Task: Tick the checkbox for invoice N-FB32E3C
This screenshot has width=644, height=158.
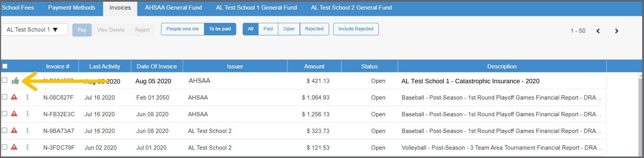Action: click(4, 114)
